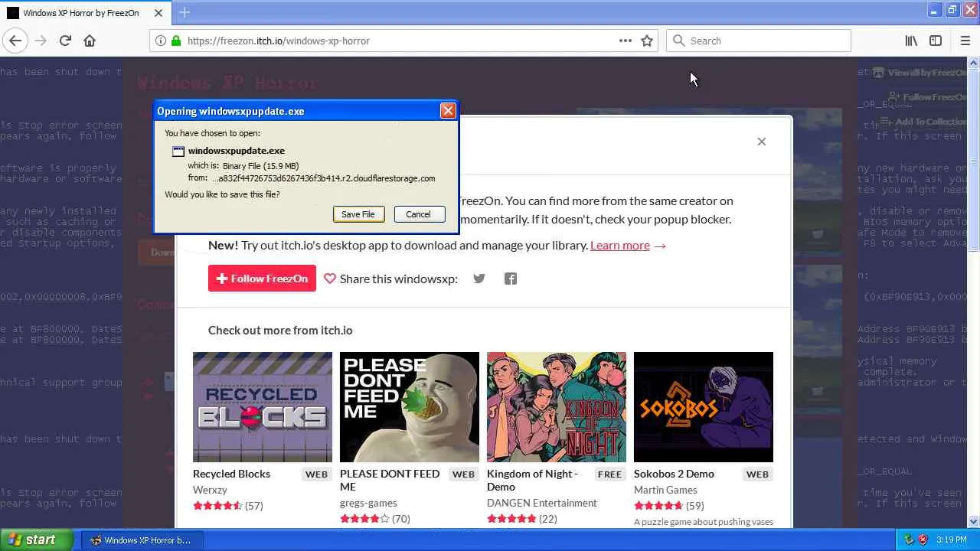Open the Kingdom of Night thumbnail
980x551 pixels.
point(557,407)
